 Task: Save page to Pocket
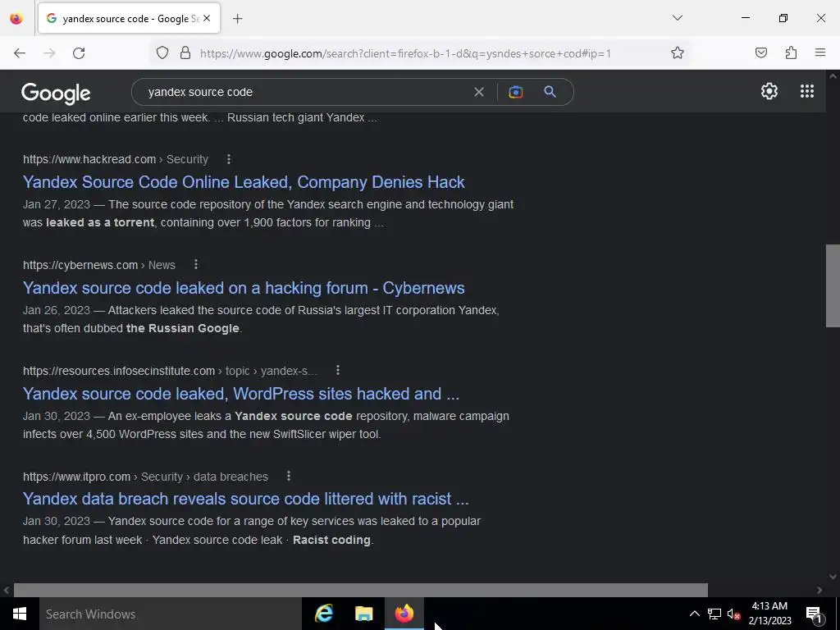coord(760,52)
